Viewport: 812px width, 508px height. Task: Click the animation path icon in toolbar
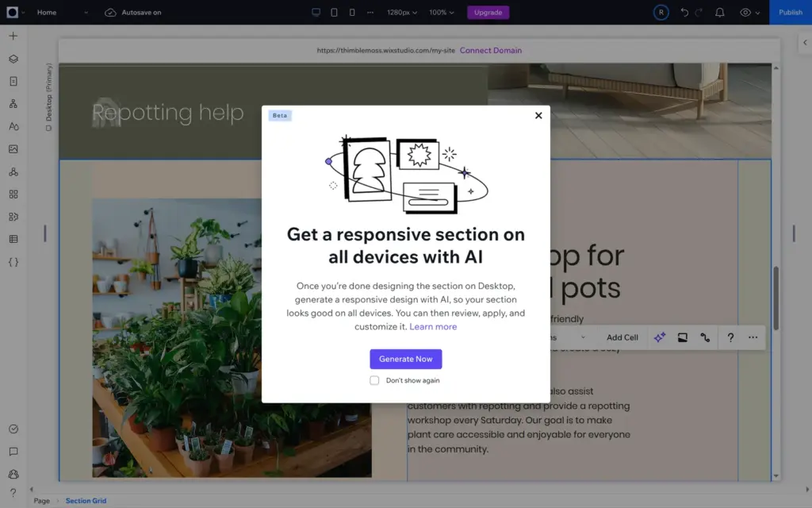pos(705,337)
